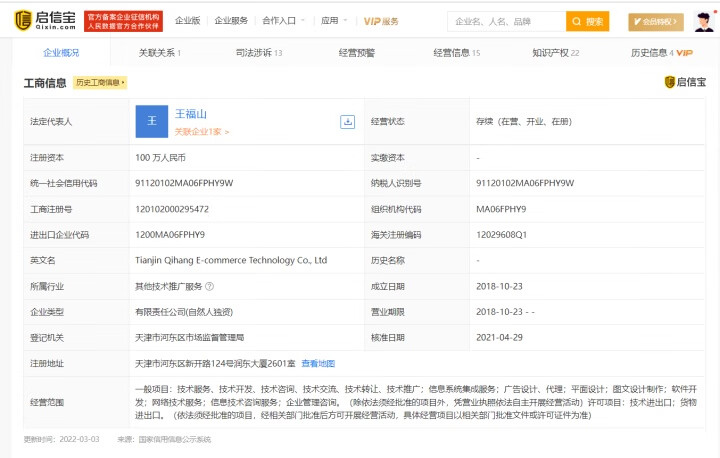Open the 企业服务 menu item

(x=231, y=21)
